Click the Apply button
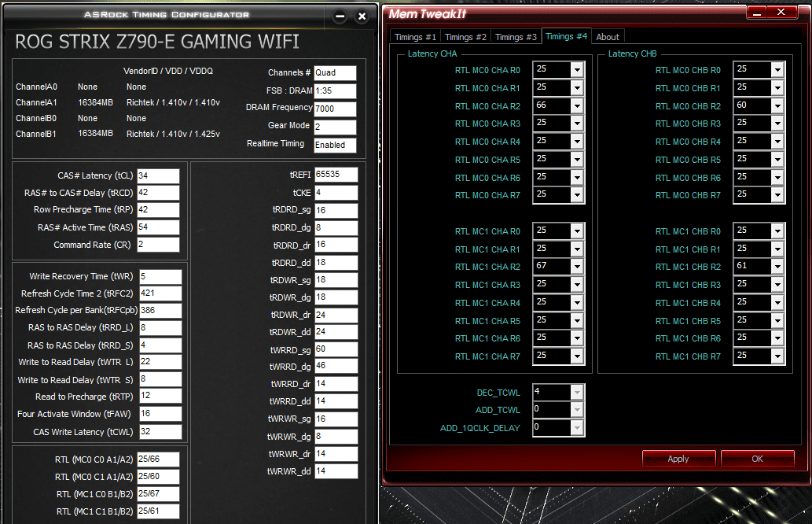 [678, 459]
